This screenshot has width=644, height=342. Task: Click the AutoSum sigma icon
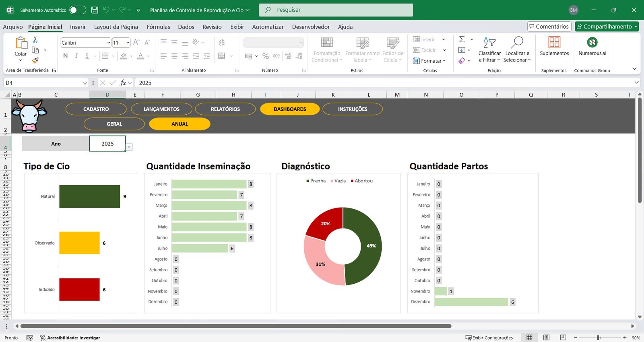point(462,39)
